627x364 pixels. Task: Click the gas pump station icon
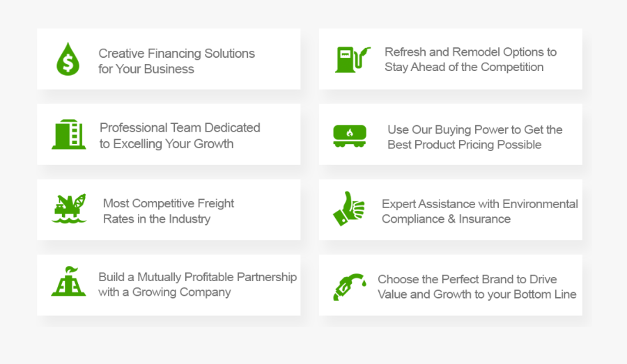coord(350,59)
